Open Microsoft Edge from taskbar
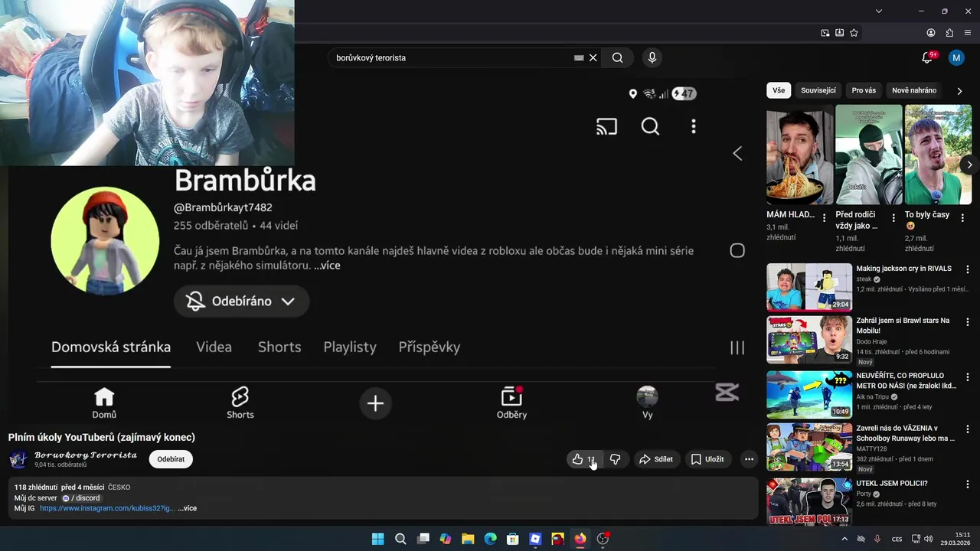 coord(490,539)
